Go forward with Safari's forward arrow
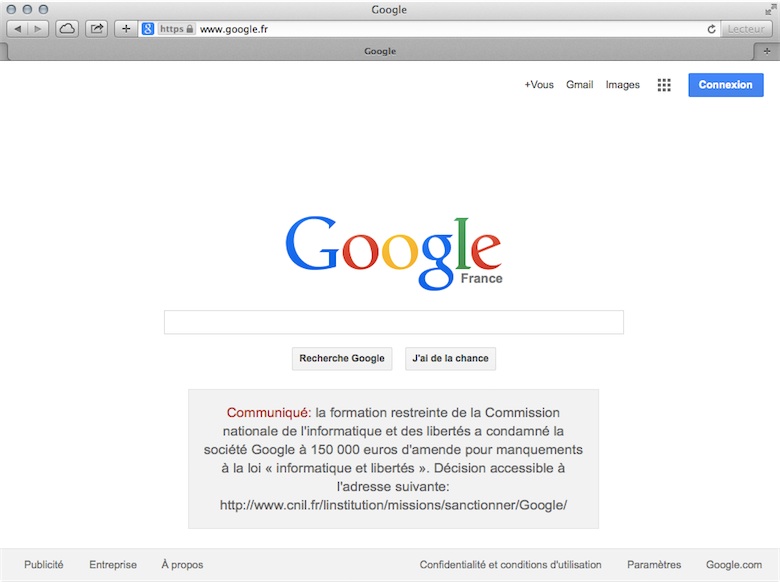The width and height of the screenshot is (780, 582). pos(38,29)
